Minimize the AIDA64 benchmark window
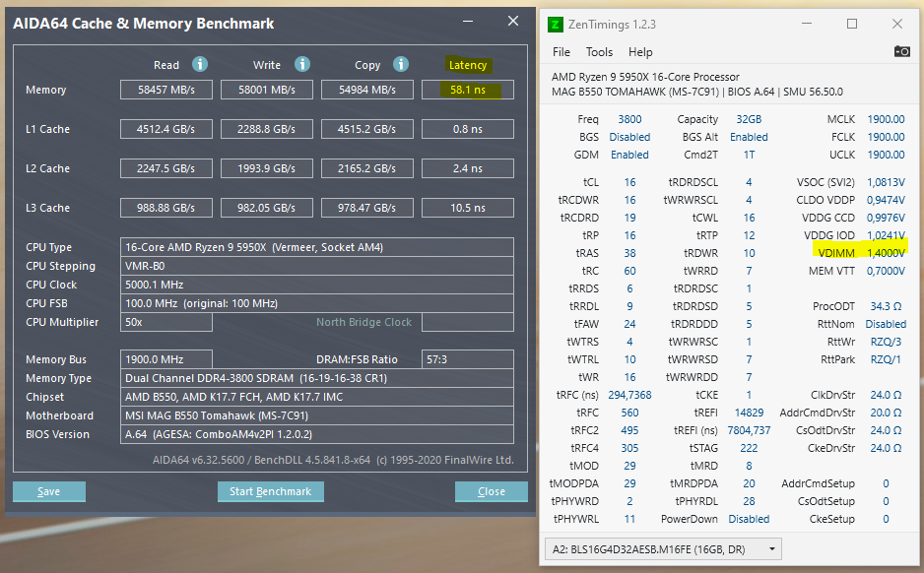This screenshot has width=924, height=573. point(468,22)
